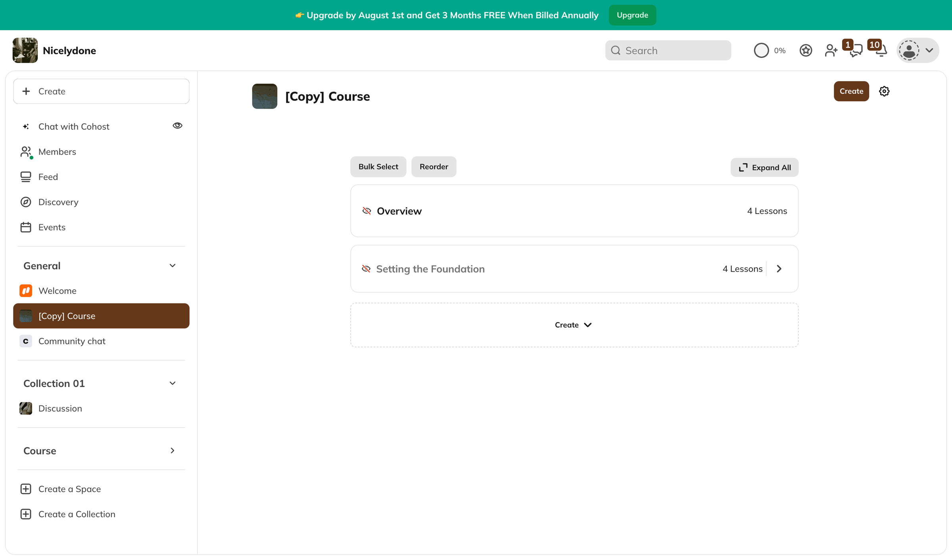Image resolution: width=952 pixels, height=560 pixels.
Task: Expand the Course collection chevron
Action: 172,451
